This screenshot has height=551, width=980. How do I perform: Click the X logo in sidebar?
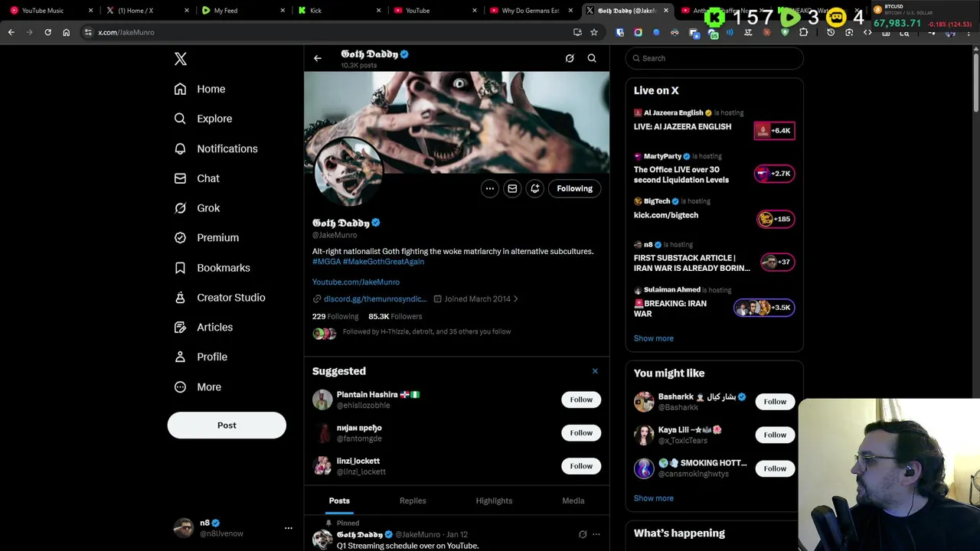point(180,59)
